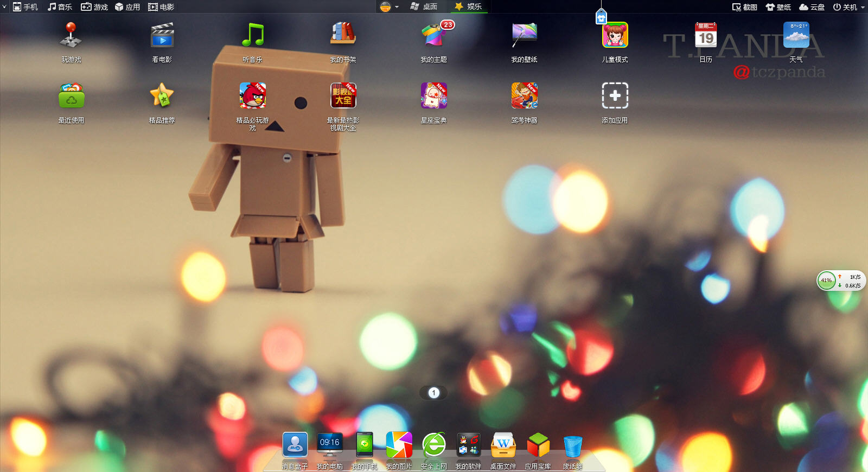Open 最新最热影视剧大全 icon
The image size is (868, 472).
tap(343, 96)
